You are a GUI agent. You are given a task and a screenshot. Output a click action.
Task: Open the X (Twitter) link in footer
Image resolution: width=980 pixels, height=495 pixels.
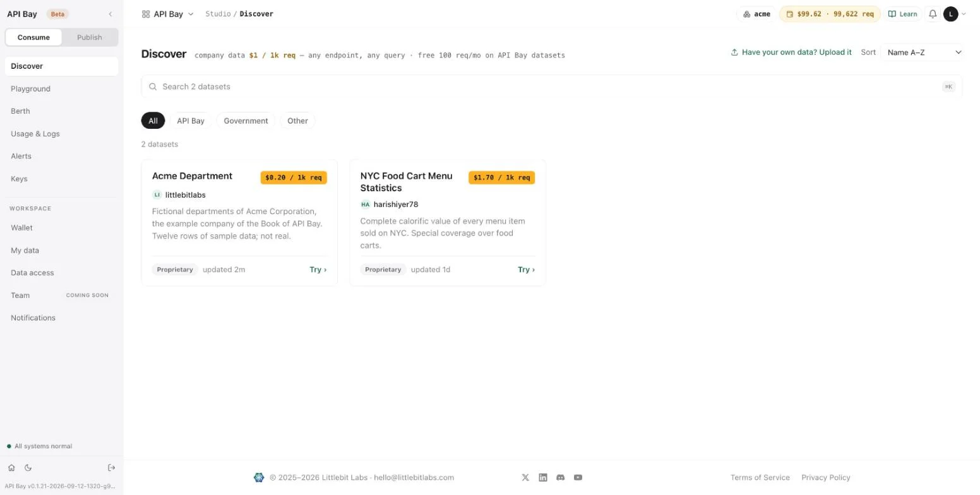[x=525, y=477]
